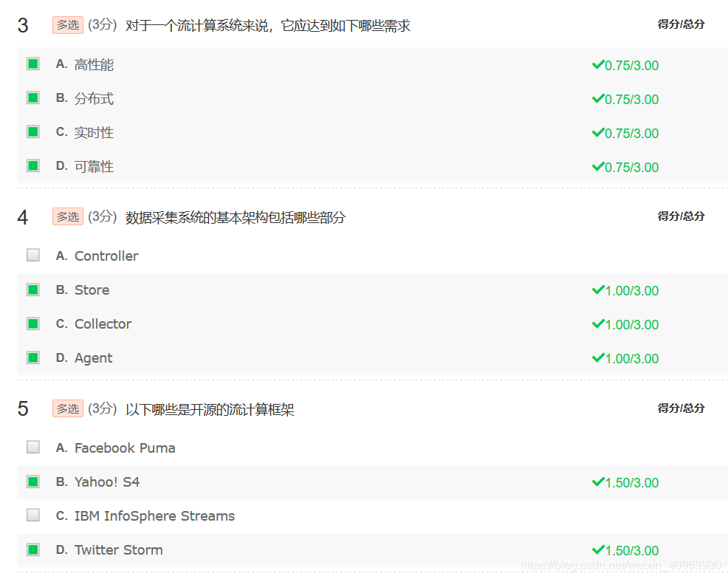Click the 高性能 option label
Image resolution: width=728 pixels, height=579 pixels.
click(94, 65)
